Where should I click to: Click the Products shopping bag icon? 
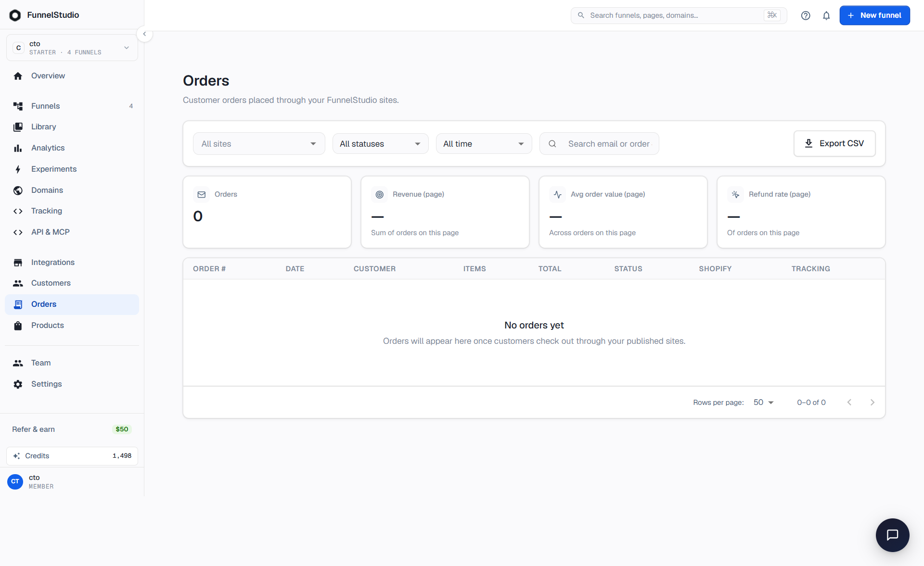pyautogui.click(x=18, y=326)
